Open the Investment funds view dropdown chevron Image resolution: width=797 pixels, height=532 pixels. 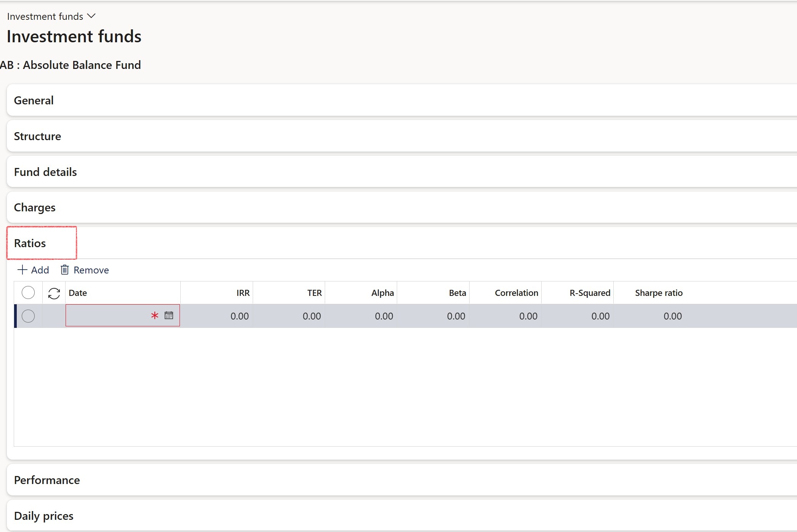click(91, 16)
